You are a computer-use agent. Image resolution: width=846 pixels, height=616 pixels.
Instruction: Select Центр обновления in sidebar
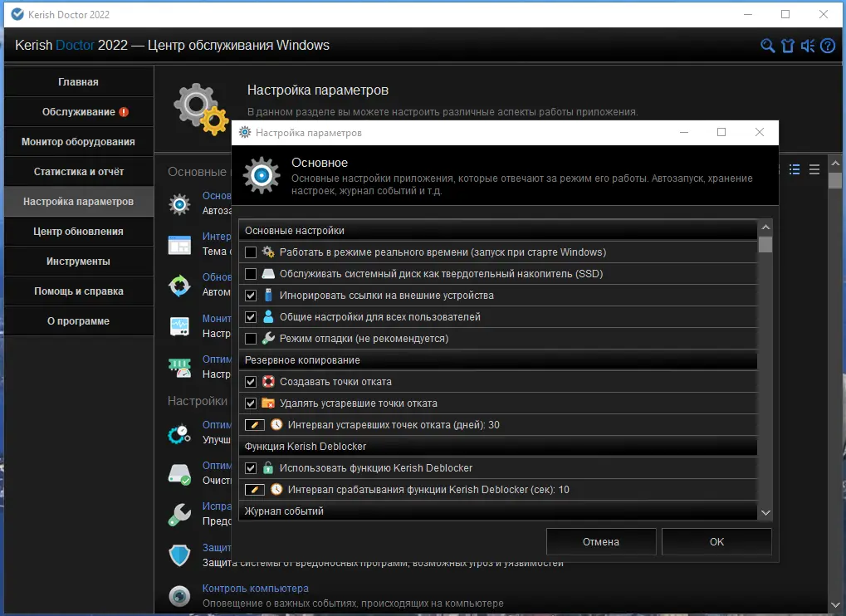click(79, 232)
